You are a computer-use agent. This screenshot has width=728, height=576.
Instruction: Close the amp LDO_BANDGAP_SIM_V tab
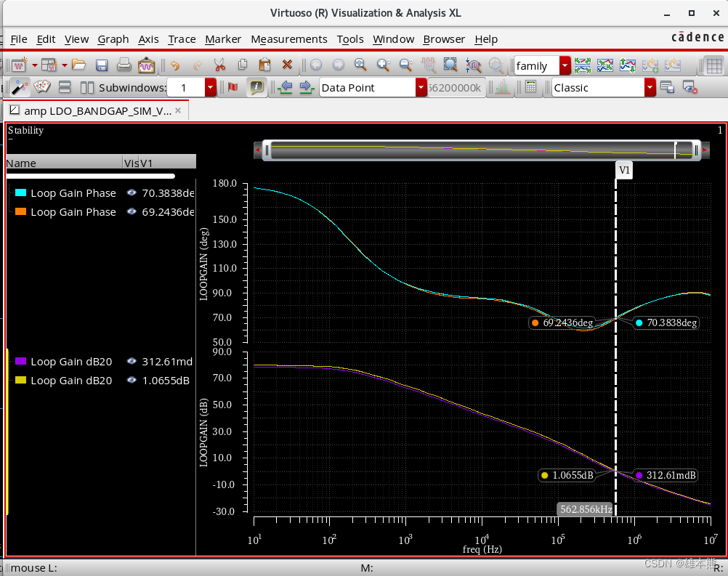click(x=178, y=110)
